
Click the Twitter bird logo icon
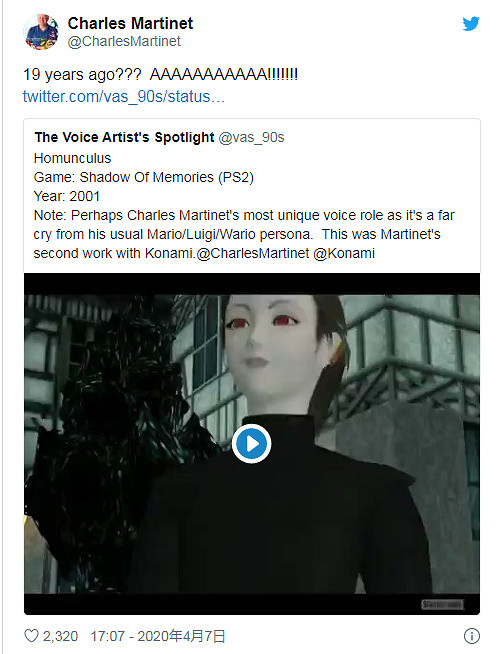[x=471, y=24]
